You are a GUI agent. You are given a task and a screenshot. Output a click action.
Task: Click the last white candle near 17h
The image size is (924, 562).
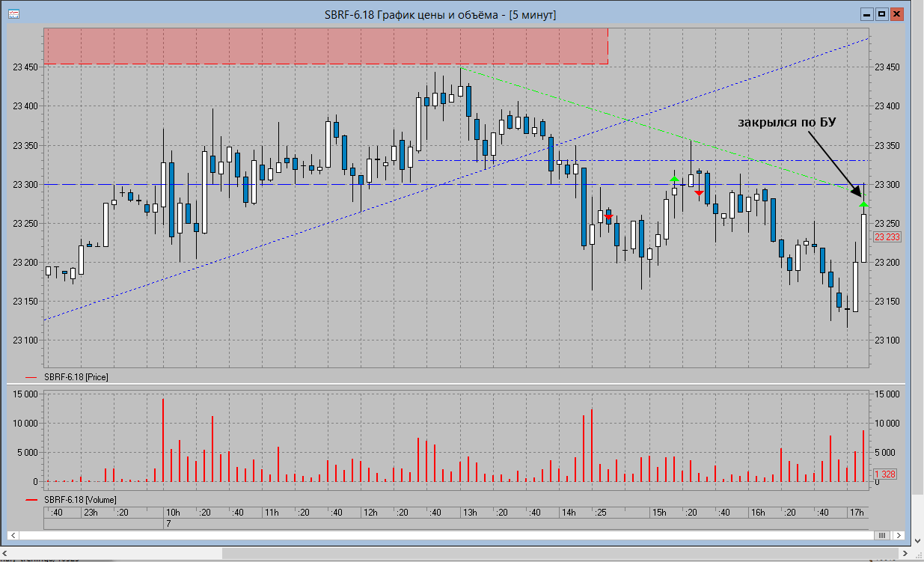coord(863,238)
